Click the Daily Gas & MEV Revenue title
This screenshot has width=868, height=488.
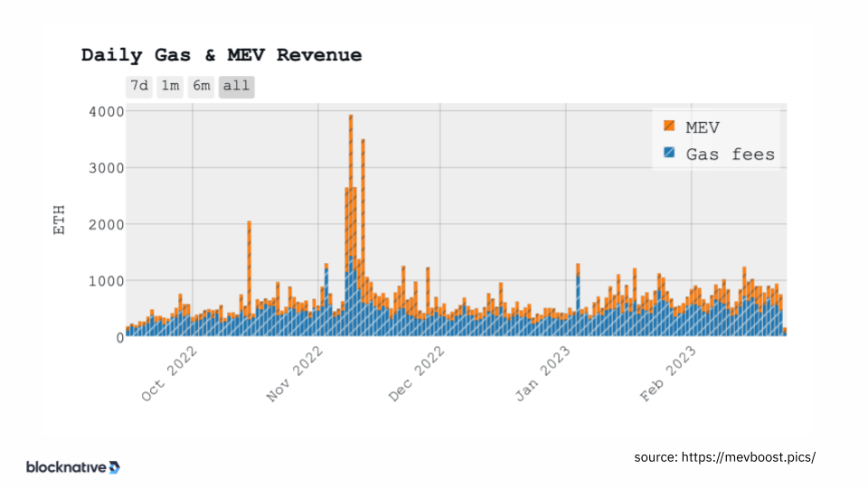point(222,55)
